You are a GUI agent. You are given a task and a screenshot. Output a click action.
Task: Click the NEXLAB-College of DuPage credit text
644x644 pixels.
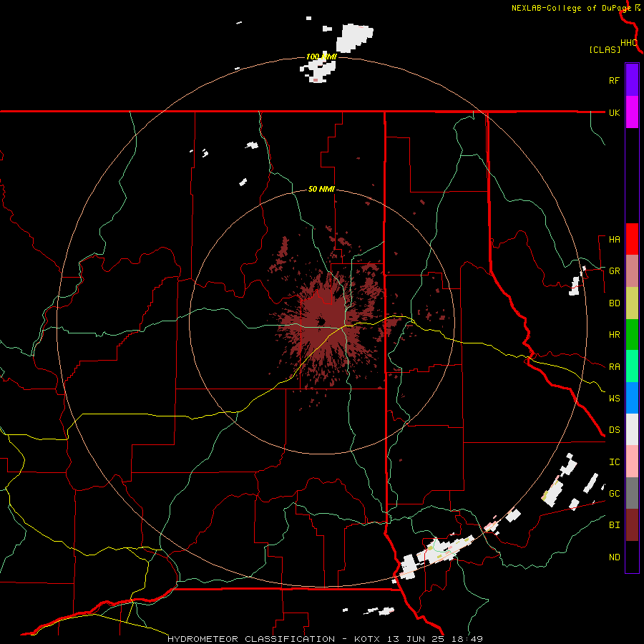(x=572, y=8)
